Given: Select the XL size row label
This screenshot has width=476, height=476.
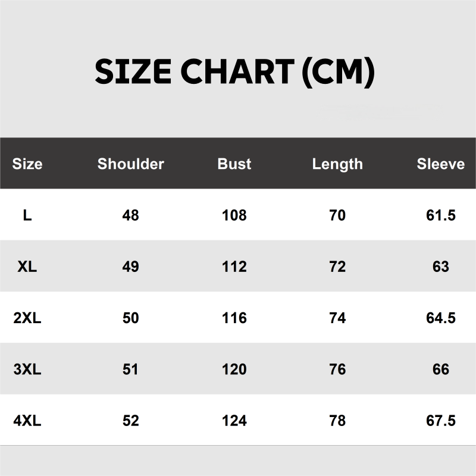Looking at the screenshot, I should pos(27,267).
